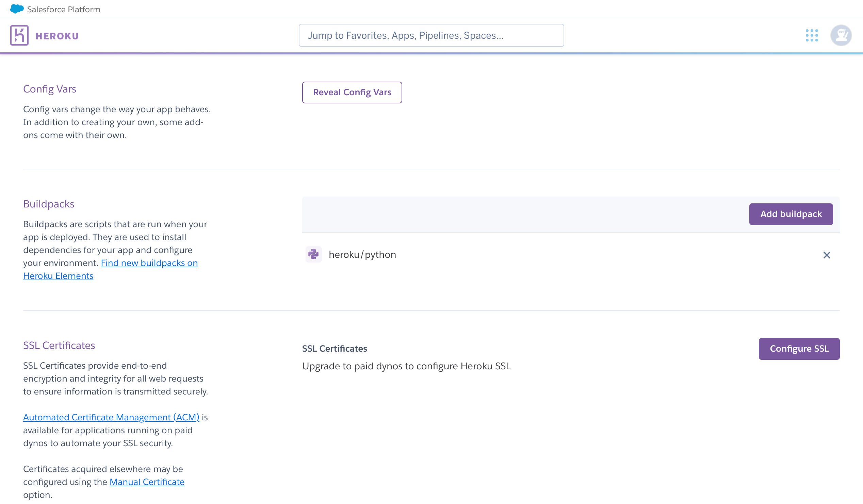Remove the heroku/python buildpack

(826, 255)
